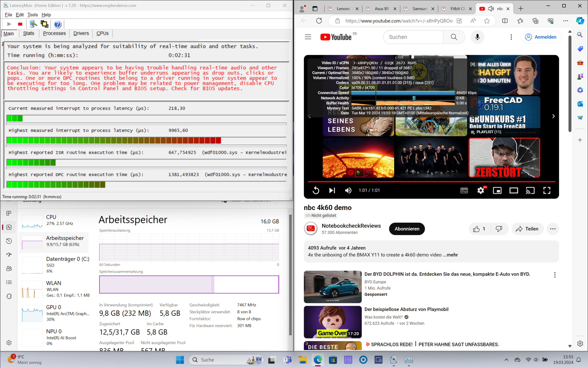Click the YouTube search magnifier button
Image resolution: width=588 pixels, height=368 pixels.
tap(454, 37)
